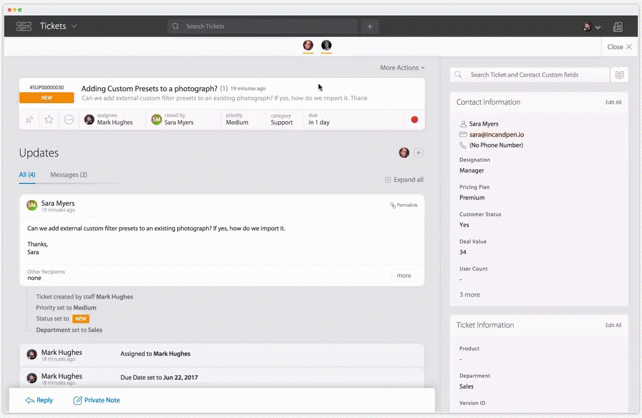Click the circled ellipsis icon on the ticket

click(69, 120)
